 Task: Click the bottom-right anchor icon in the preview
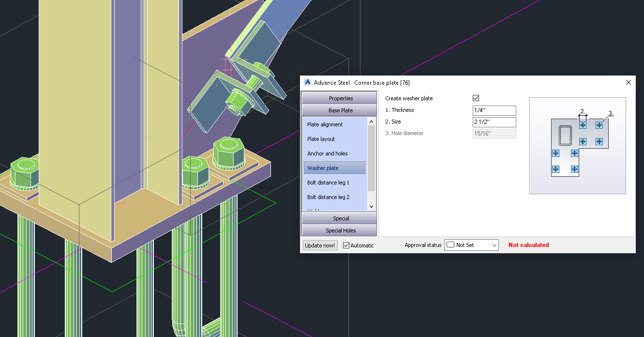tap(574, 169)
